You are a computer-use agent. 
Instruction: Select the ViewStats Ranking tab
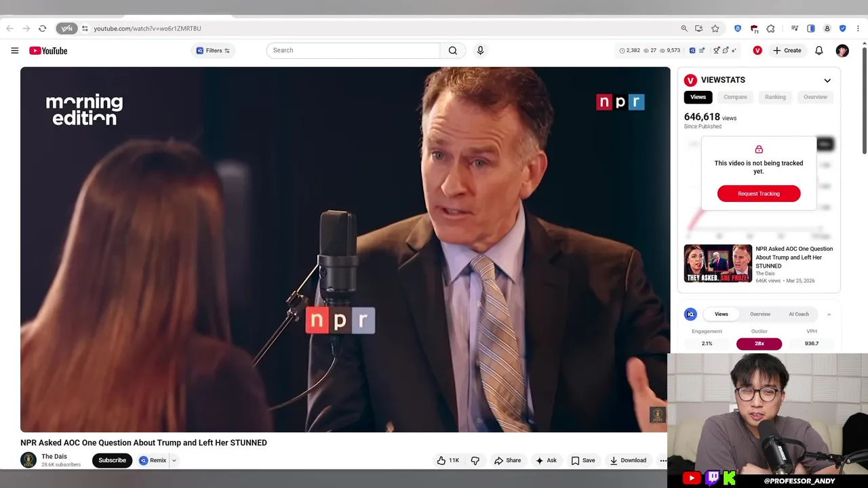click(775, 97)
